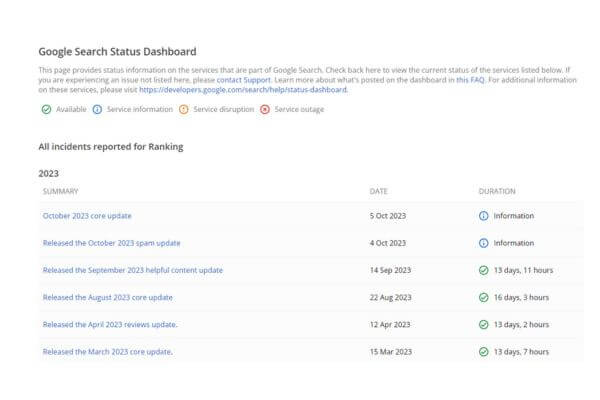This screenshot has height=400, width=600.
Task: Click the 16 days, 3 hours duration text
Action: (521, 297)
